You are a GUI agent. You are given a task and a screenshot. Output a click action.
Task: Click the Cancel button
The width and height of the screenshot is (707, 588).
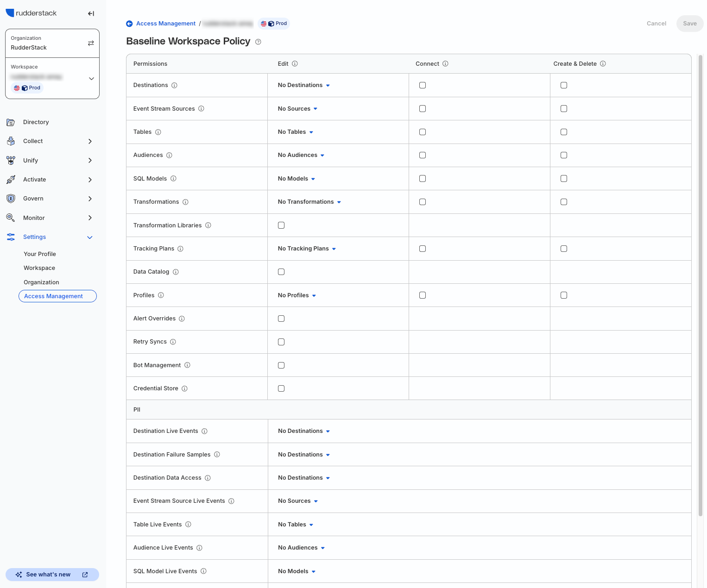[656, 24]
